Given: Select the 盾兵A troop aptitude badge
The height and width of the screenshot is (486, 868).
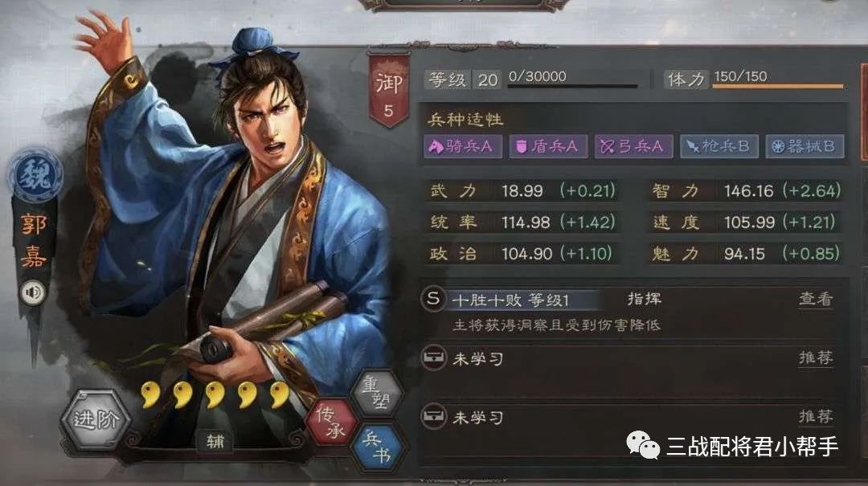Looking at the screenshot, I should click(x=548, y=146).
